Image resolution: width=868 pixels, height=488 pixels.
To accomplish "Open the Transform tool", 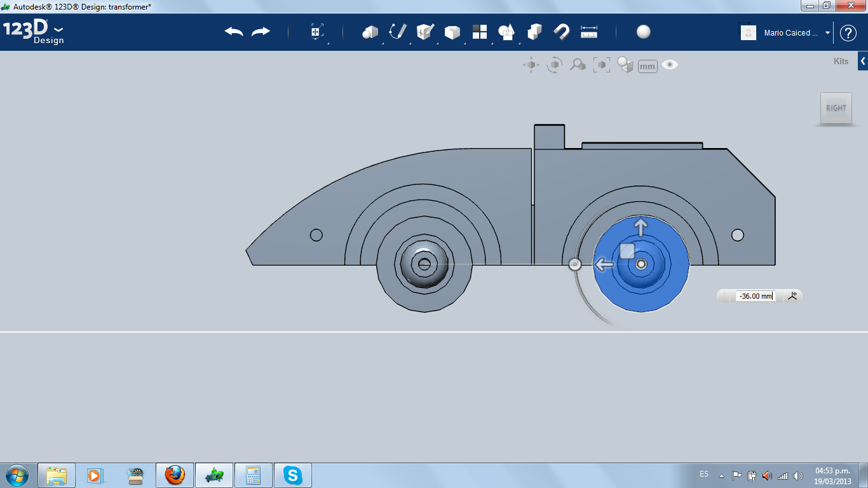I will (317, 32).
